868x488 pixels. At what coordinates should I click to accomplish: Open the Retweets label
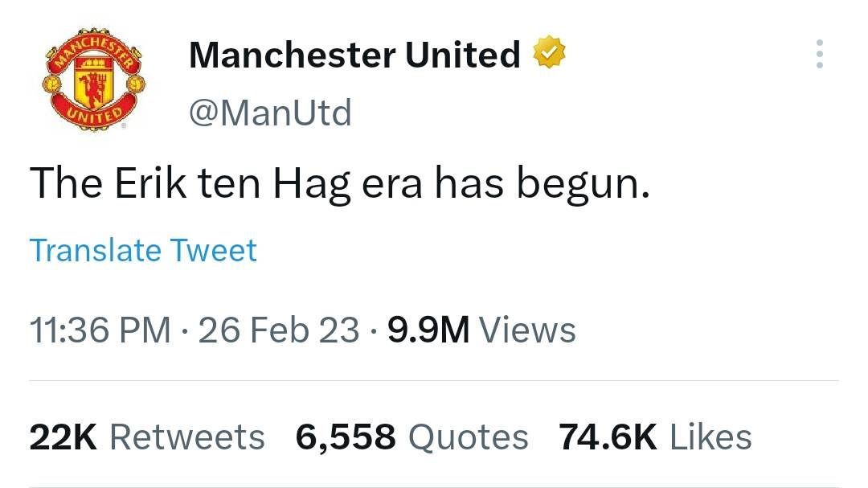point(186,437)
